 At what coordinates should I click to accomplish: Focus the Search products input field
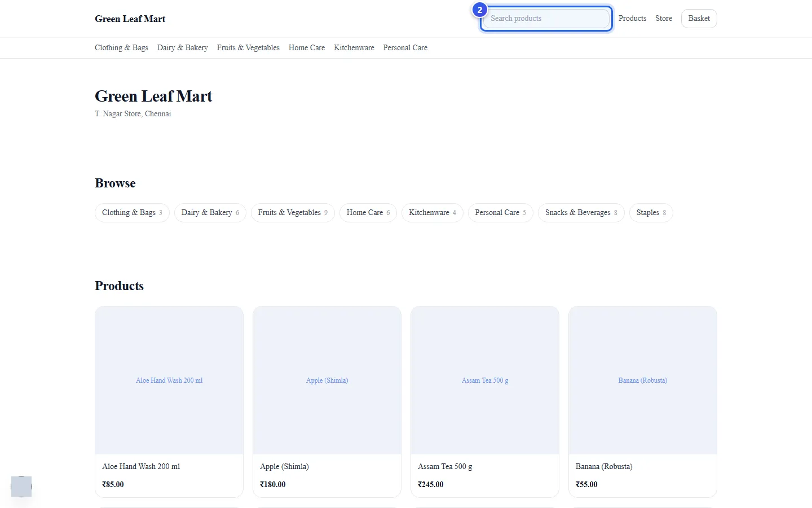click(x=546, y=19)
